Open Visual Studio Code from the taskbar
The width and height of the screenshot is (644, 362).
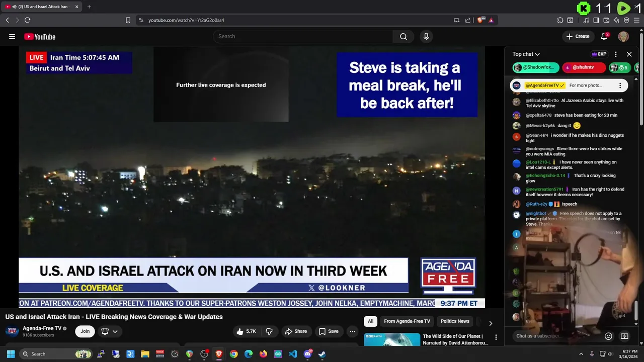click(x=293, y=354)
